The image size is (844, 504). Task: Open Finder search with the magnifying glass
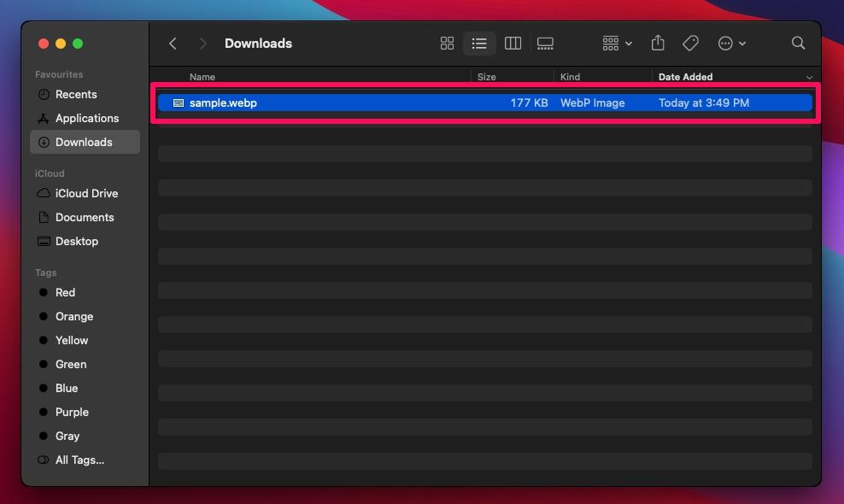pos(798,43)
